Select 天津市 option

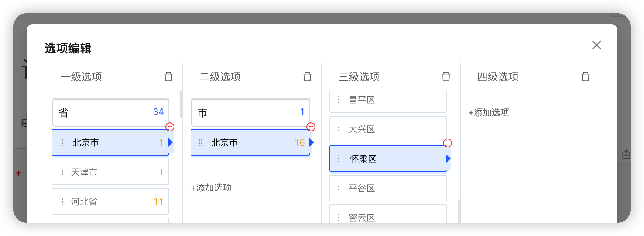pyautogui.click(x=110, y=172)
